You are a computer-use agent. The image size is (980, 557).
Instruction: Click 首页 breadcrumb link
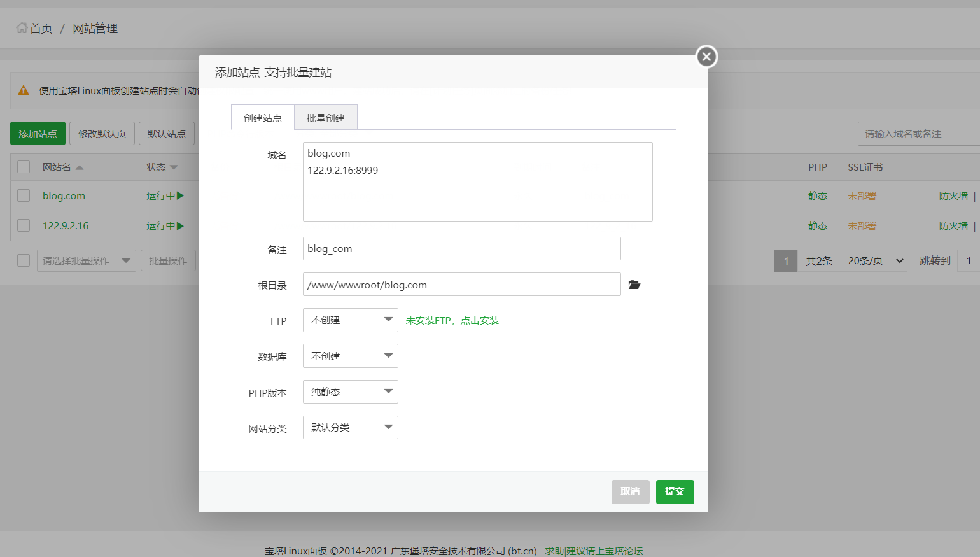coord(41,28)
